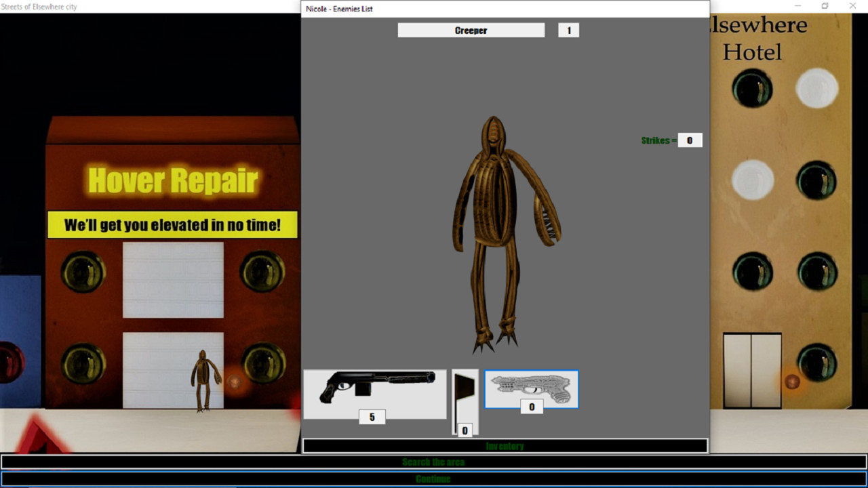The height and width of the screenshot is (488, 868).
Task: Open the Inventory bar
Action: point(505,445)
